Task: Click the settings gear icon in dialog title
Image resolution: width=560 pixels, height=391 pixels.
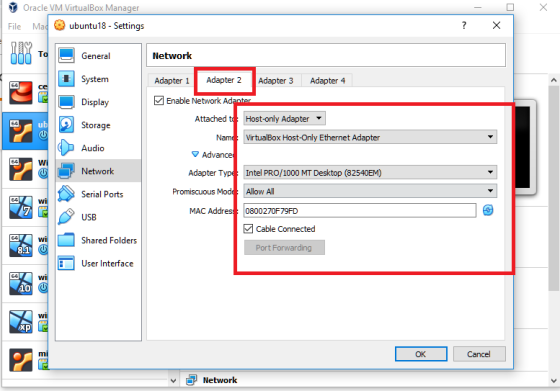Action: click(60, 25)
